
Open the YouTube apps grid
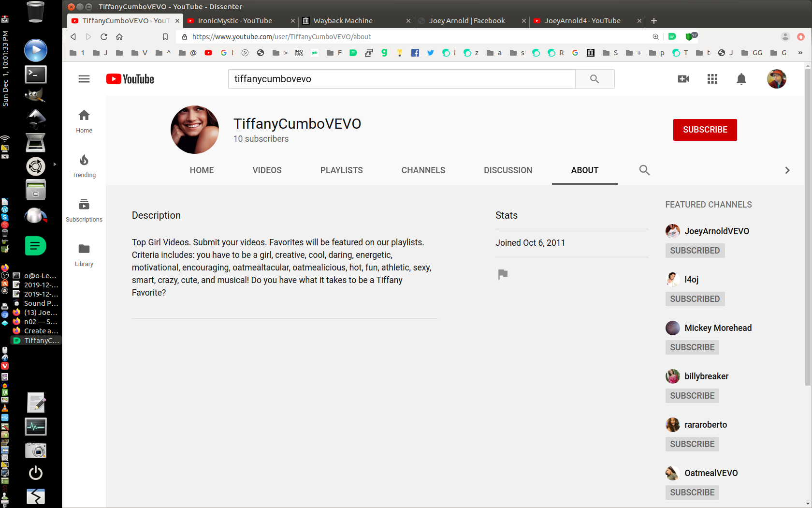click(x=712, y=79)
